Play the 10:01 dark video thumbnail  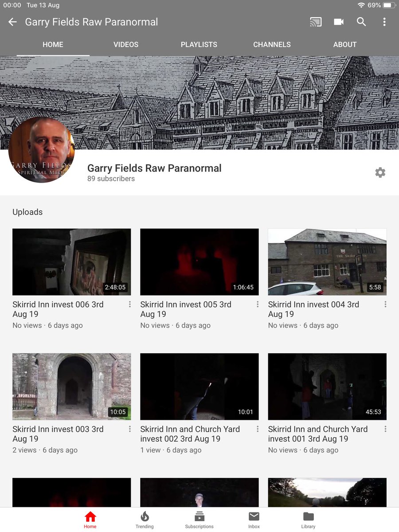[199, 387]
